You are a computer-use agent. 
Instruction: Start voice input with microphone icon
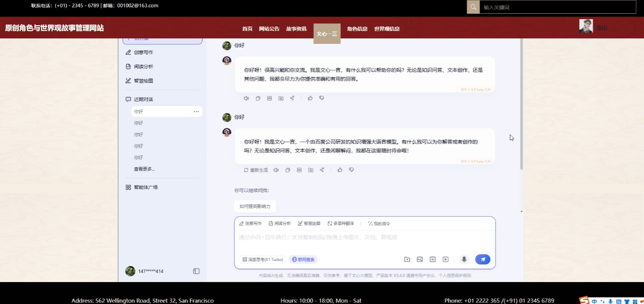tap(464, 260)
